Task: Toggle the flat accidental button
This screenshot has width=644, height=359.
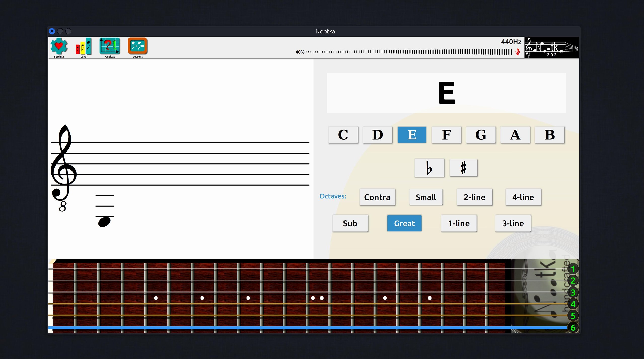Action: tap(429, 168)
